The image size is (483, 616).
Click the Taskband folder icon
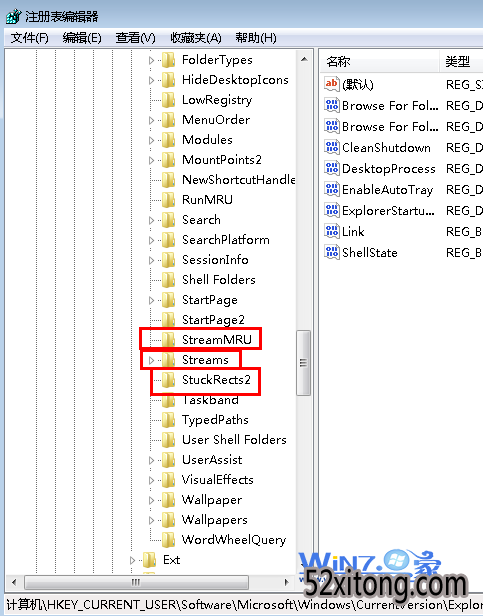169,401
